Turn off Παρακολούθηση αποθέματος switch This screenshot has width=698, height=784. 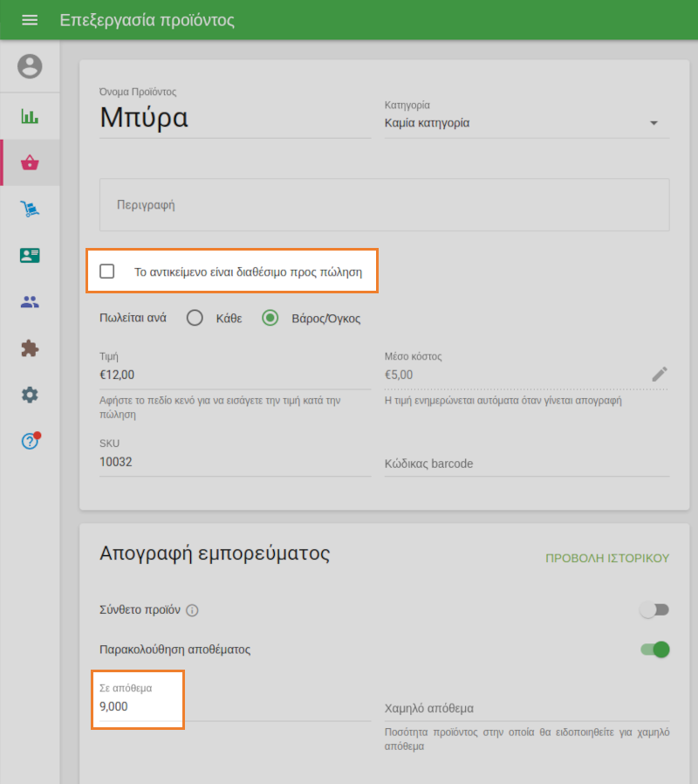[x=654, y=650]
